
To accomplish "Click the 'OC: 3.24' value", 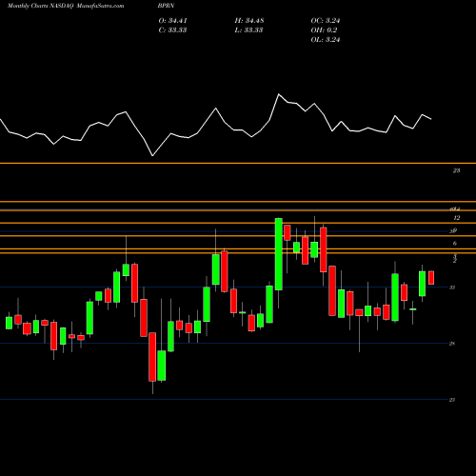I will (x=326, y=21).
